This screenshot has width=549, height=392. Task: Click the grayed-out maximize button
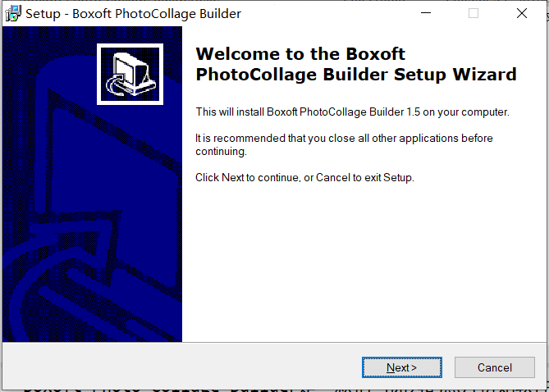pyautogui.click(x=474, y=13)
